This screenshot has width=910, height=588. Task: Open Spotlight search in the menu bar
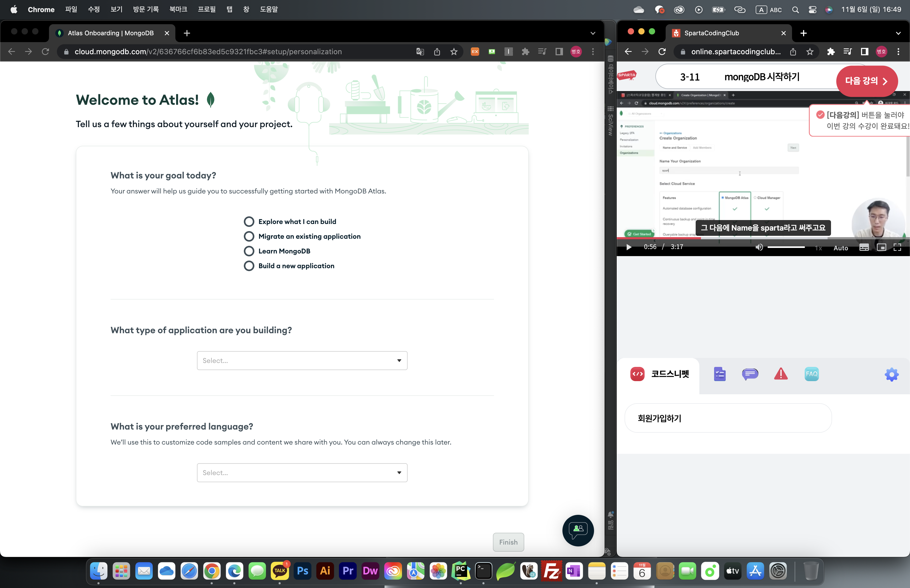[x=795, y=9]
